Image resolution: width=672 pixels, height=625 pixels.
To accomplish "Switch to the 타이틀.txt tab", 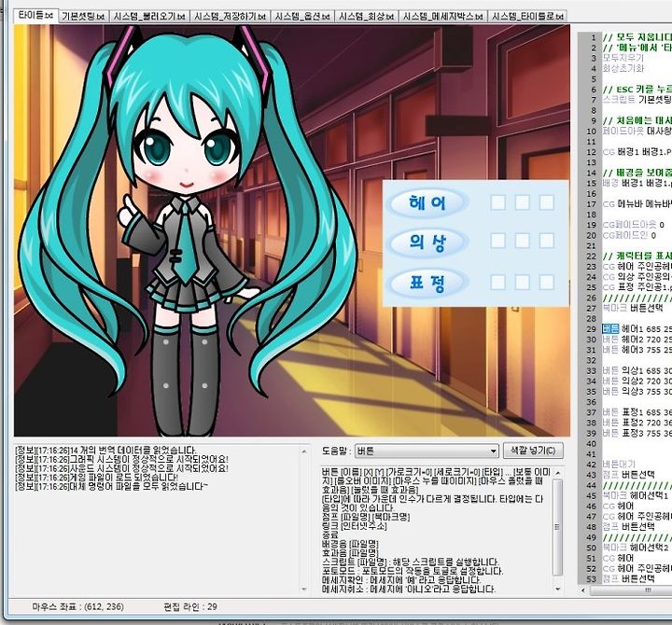I will click(36, 16).
